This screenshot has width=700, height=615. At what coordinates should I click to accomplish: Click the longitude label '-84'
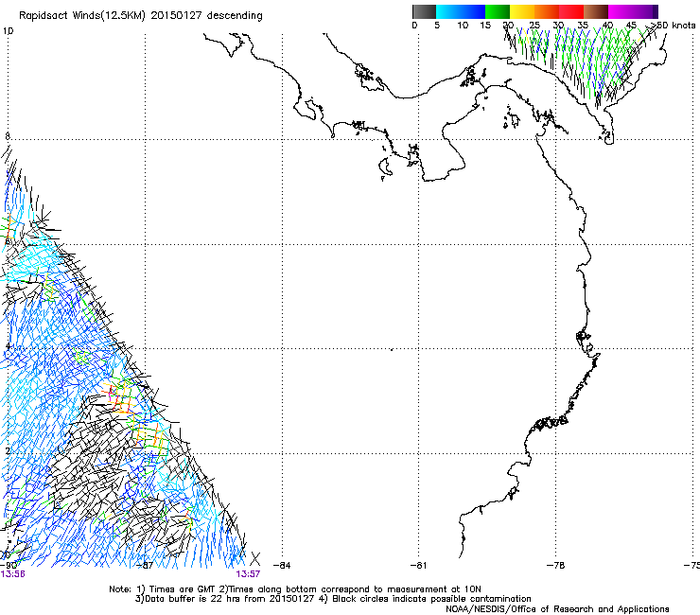282,565
